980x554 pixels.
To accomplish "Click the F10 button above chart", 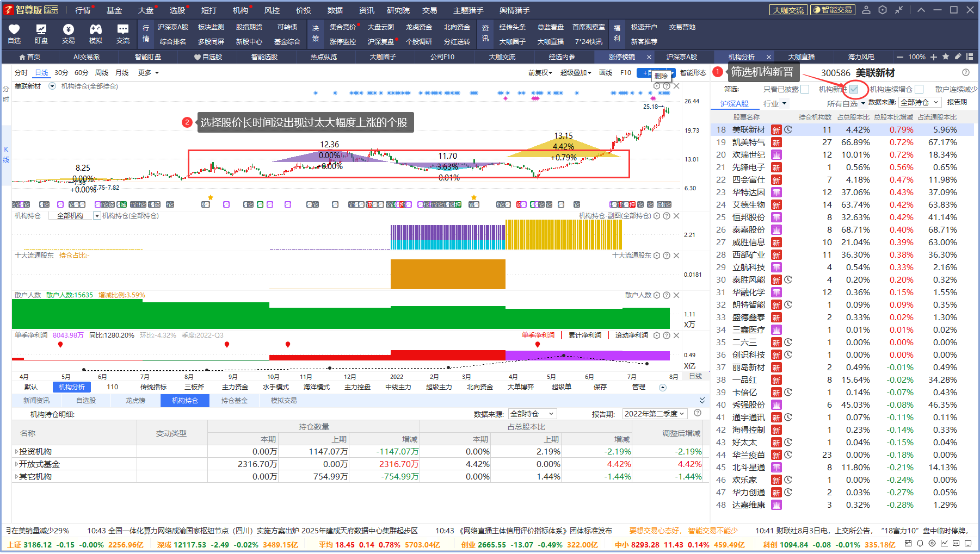I will point(626,73).
